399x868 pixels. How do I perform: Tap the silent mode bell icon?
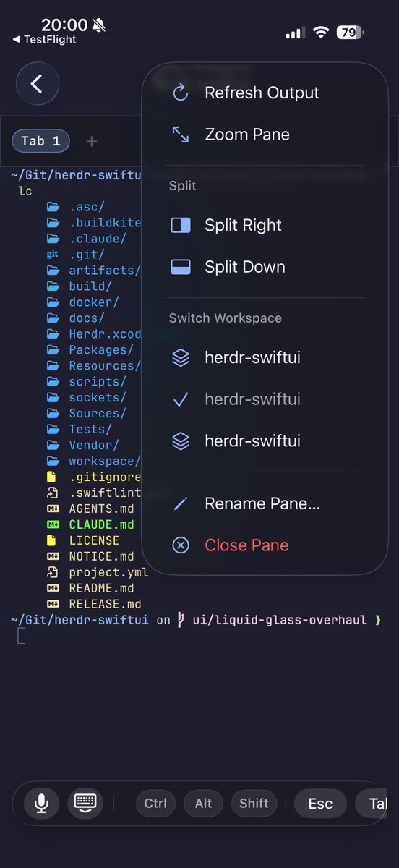99,25
